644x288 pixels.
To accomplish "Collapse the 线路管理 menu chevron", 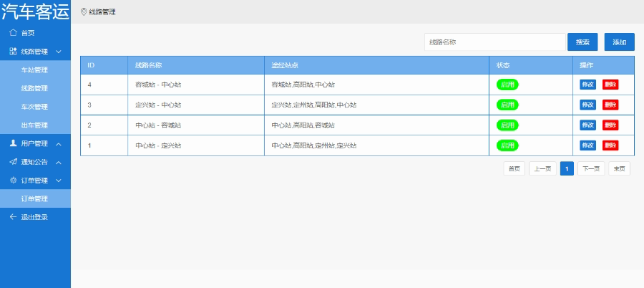I will [x=59, y=52].
